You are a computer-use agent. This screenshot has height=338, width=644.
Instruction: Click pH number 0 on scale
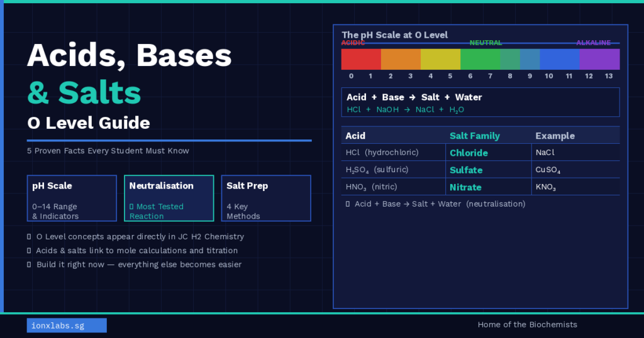351,76
